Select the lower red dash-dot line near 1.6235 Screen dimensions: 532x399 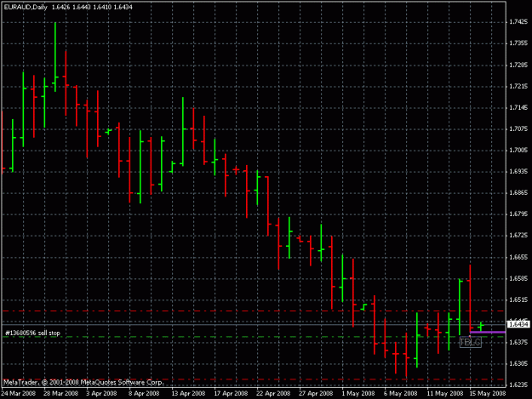pyautogui.click(x=254, y=379)
